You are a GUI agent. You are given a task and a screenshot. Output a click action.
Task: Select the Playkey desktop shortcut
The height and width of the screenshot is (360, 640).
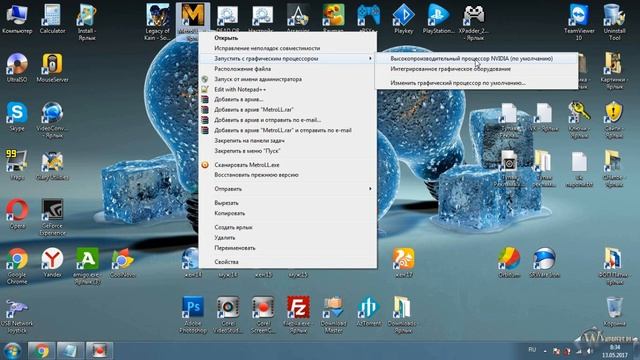coord(403,19)
